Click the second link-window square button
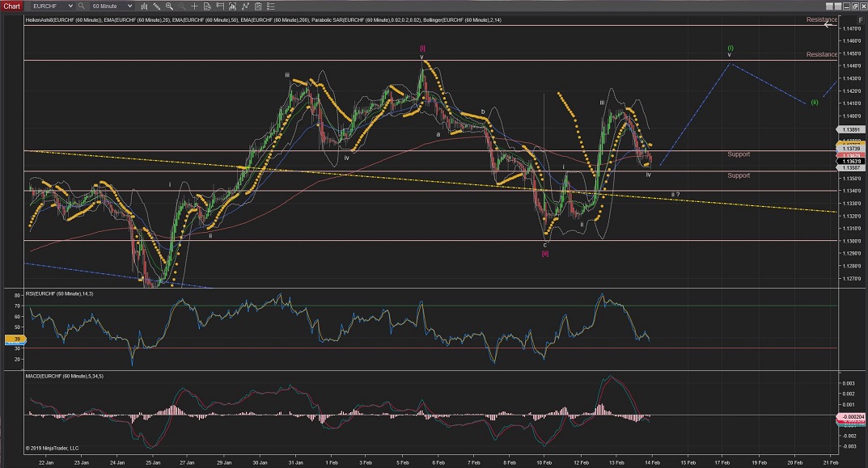This screenshot has height=468, width=868. (x=837, y=6)
